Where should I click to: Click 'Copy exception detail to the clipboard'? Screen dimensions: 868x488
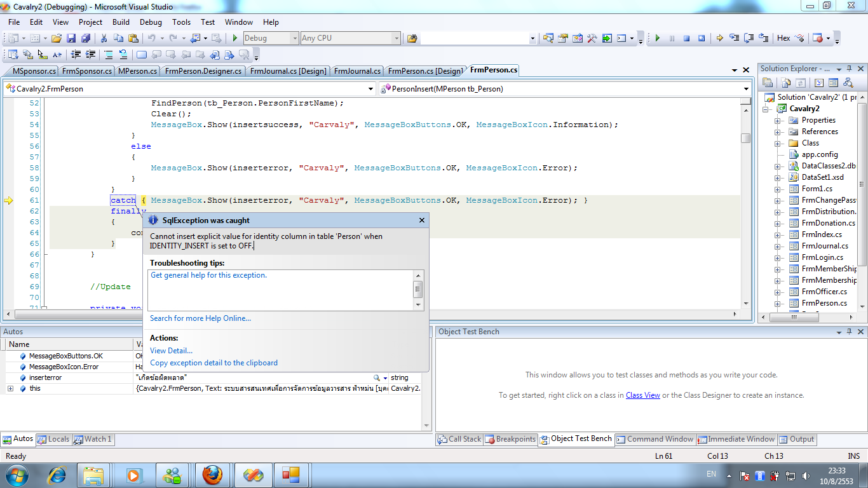point(214,363)
